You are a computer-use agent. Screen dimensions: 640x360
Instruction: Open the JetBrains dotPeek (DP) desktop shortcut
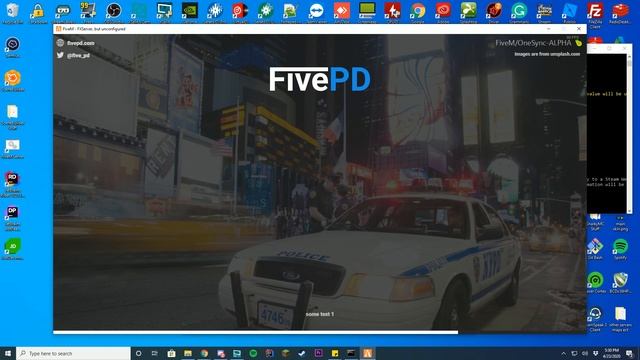(x=13, y=217)
